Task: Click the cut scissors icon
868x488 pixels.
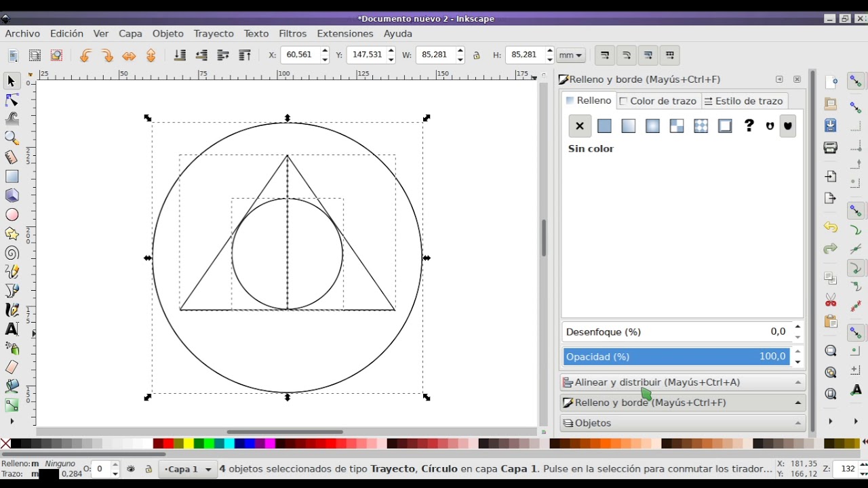Action: coord(831,300)
